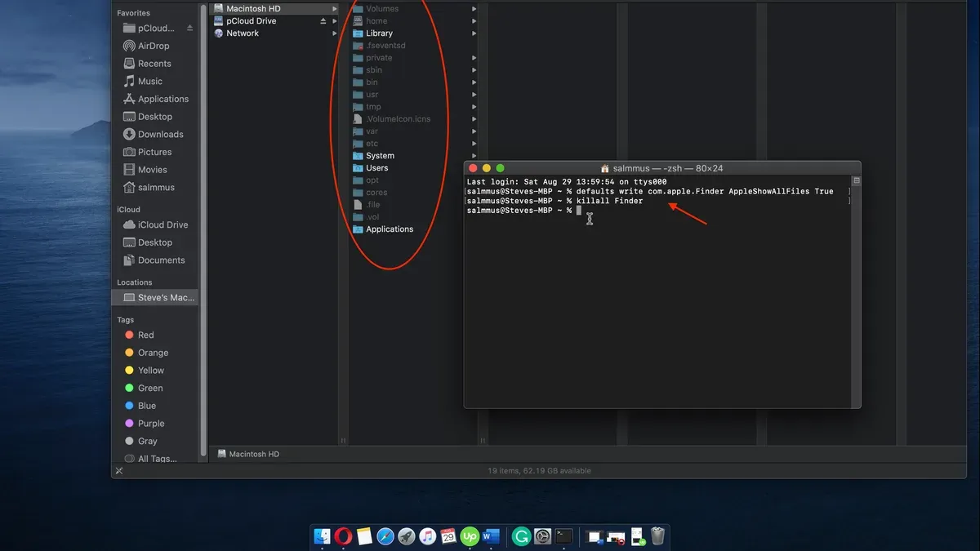Show All Tags in the sidebar
980x551 pixels.
coord(150,459)
